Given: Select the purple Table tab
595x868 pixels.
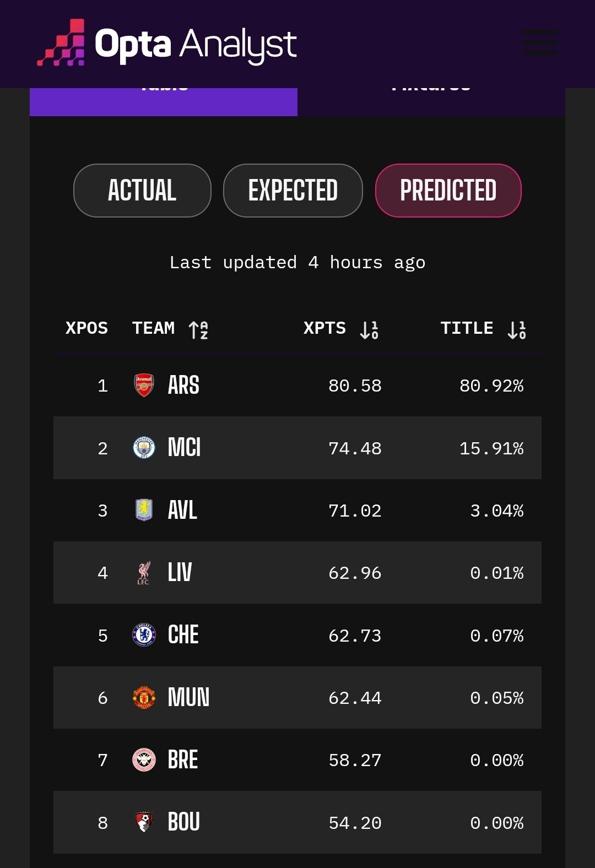Looking at the screenshot, I should click(164, 102).
